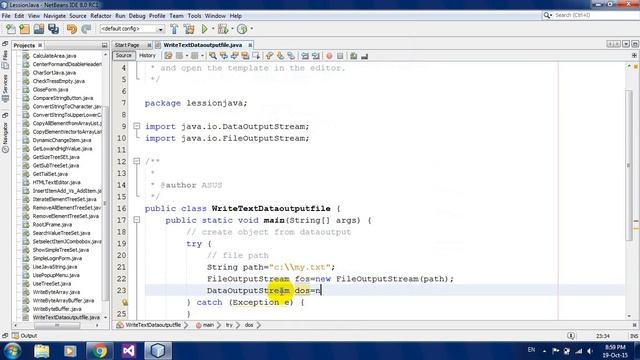Click the New Project toolbar icon

point(24,29)
